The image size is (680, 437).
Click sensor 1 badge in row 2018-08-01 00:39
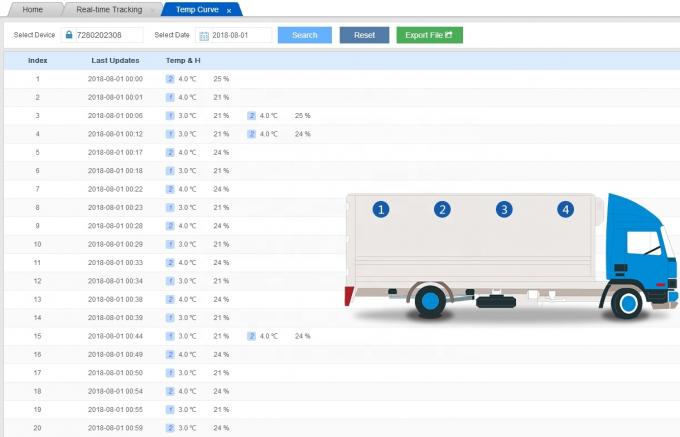170,317
